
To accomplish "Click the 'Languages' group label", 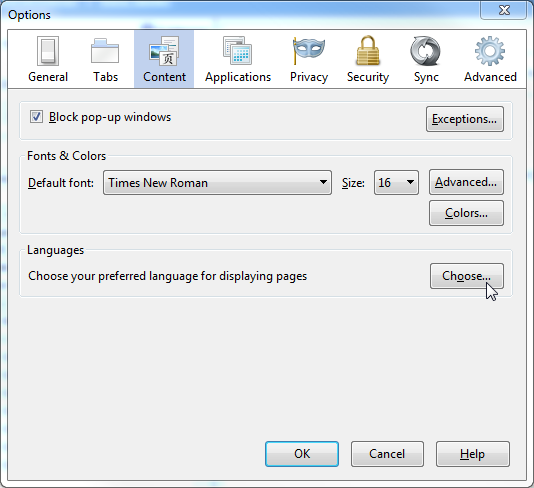I will (x=55, y=250).
